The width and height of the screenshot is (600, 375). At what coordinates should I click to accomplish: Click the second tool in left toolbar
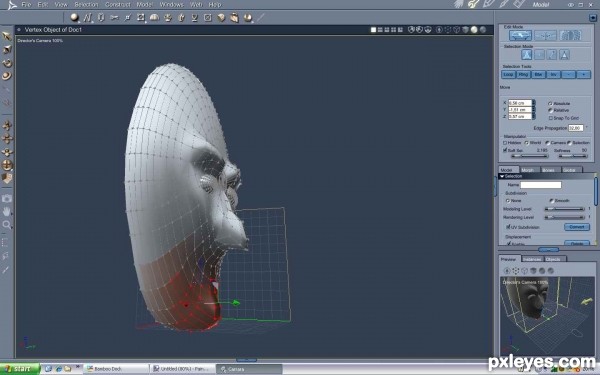pyautogui.click(x=7, y=49)
